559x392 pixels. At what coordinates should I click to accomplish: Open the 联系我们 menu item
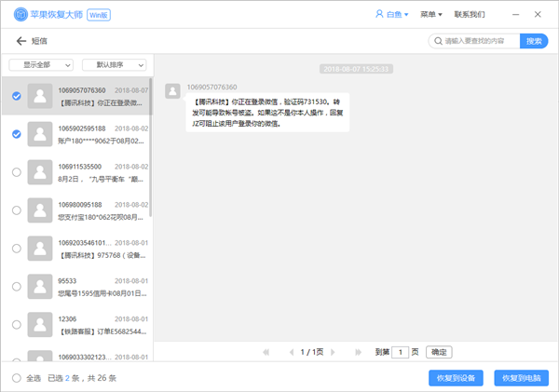[x=469, y=14]
